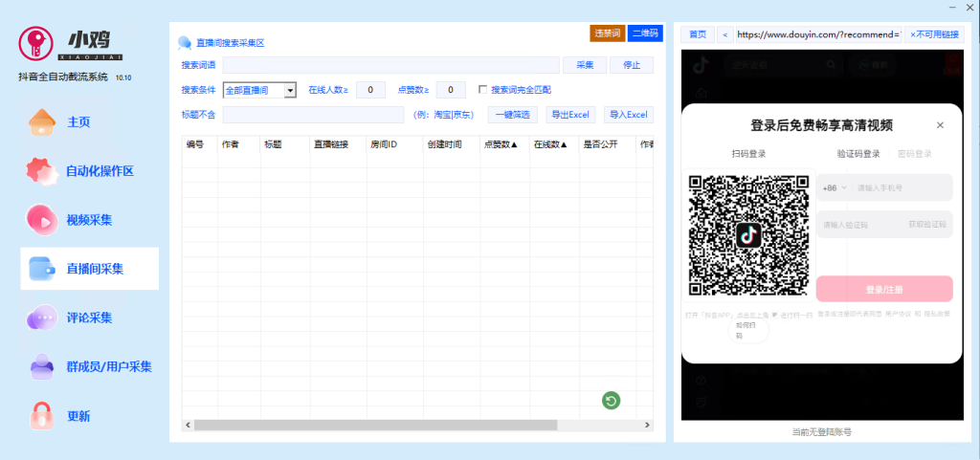Click the 导入Excel button
This screenshot has height=460, width=980.
629,115
